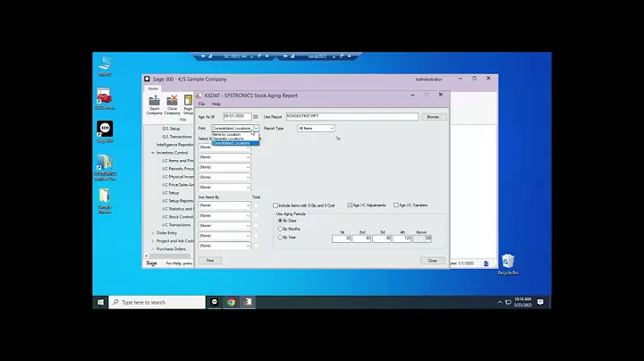Click the Close button at the bottom
This screenshot has height=361, width=644.
click(433, 261)
